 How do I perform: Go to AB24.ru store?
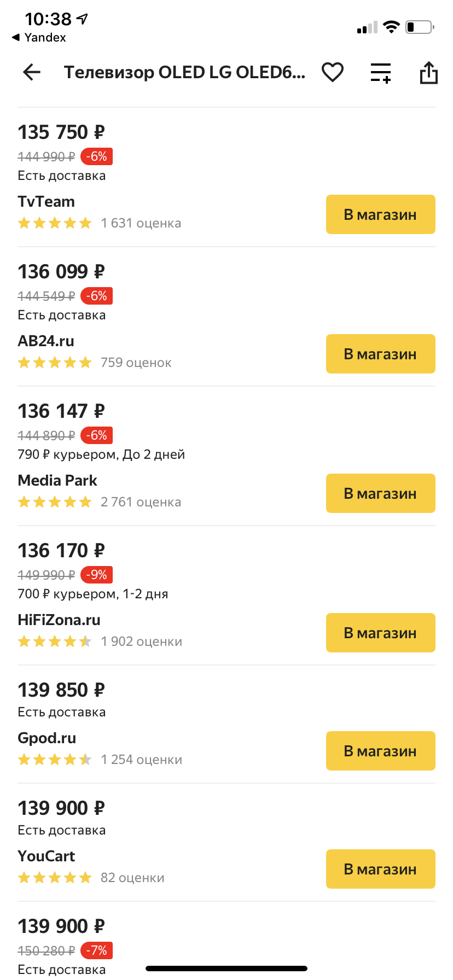380,354
